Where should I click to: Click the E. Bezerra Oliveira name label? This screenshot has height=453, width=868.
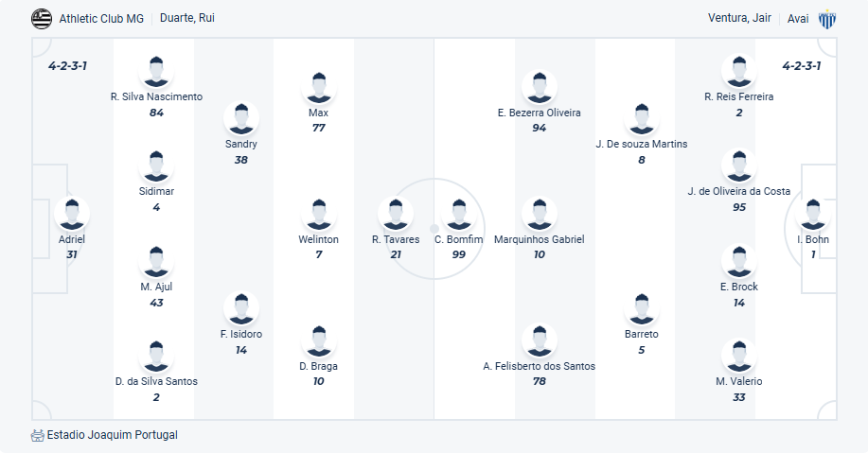click(539, 113)
